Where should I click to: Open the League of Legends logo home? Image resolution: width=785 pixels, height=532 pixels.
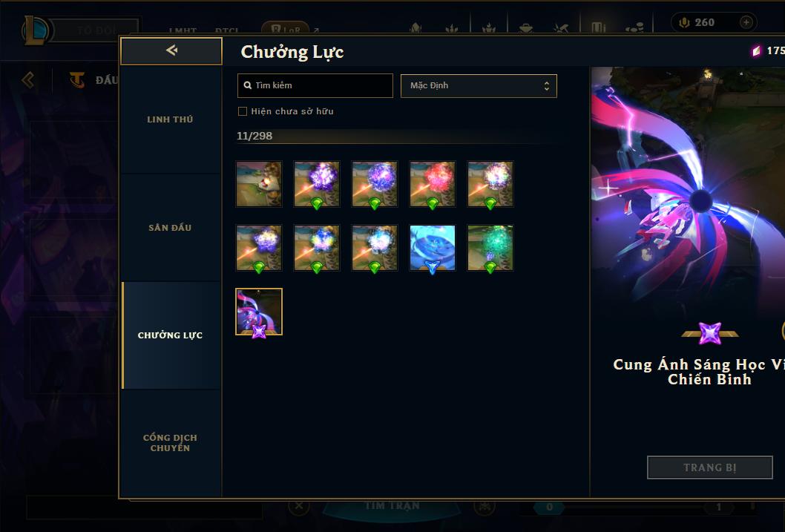[x=35, y=30]
